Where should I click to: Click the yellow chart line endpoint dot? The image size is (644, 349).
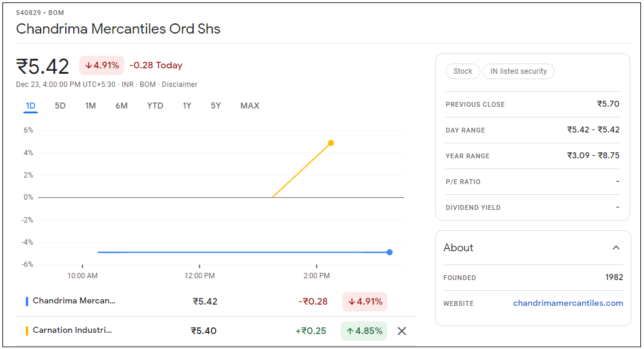[x=331, y=143]
